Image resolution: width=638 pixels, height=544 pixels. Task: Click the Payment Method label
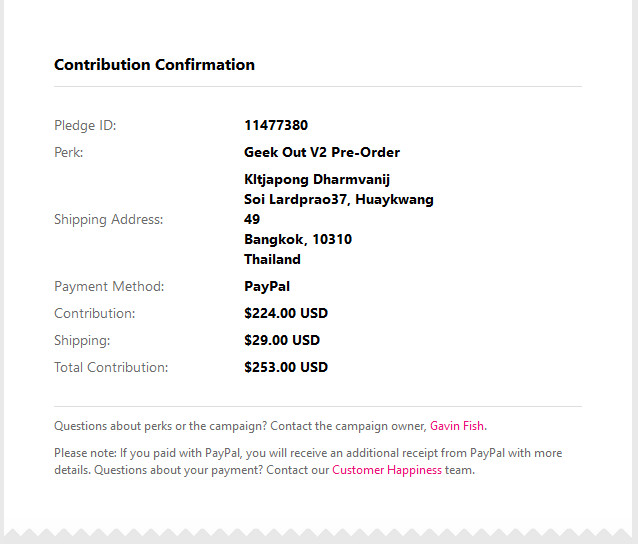coord(109,287)
